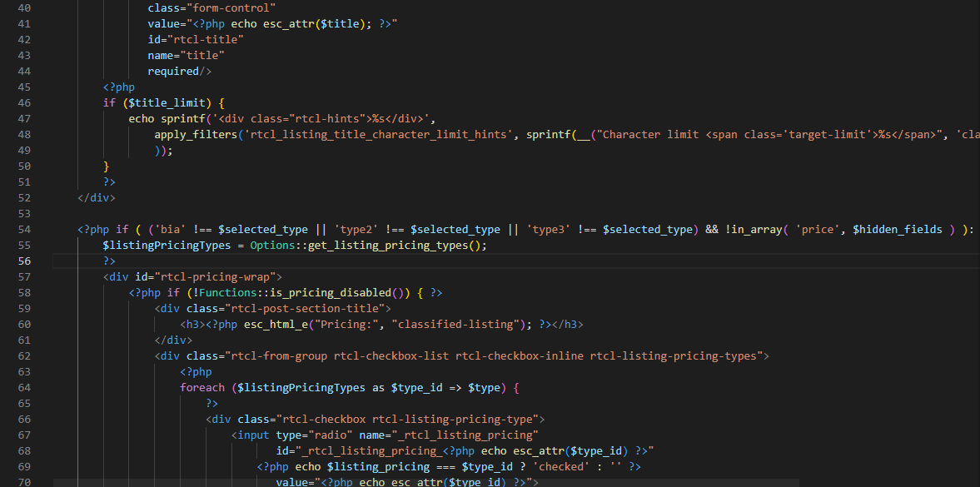
Task: Select line number 54 in the gutter
Action: click(24, 230)
